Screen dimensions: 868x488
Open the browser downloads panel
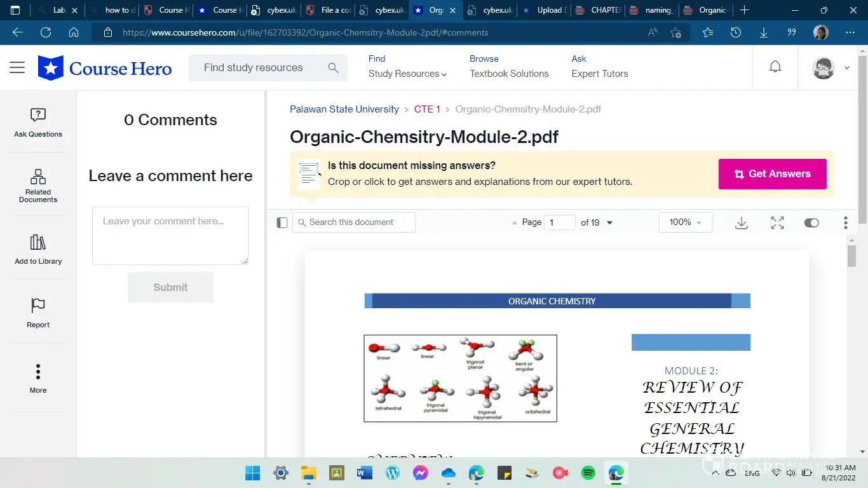click(x=764, y=32)
